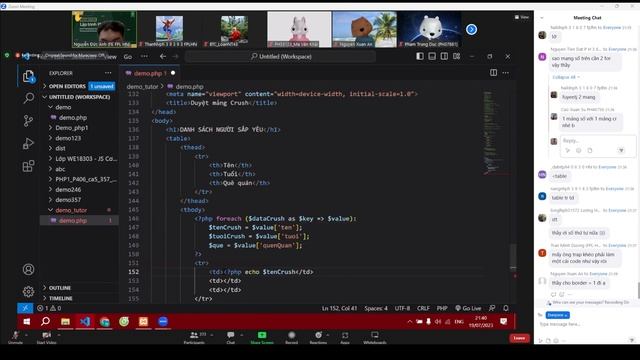Open the Run and Debug view icon
Viewport: 640px width, 360px height.
28,143
